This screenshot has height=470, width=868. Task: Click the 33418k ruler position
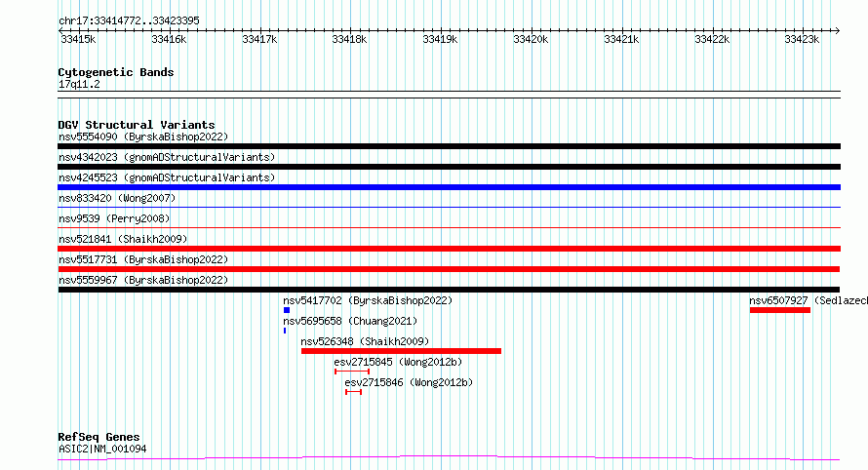pos(349,39)
